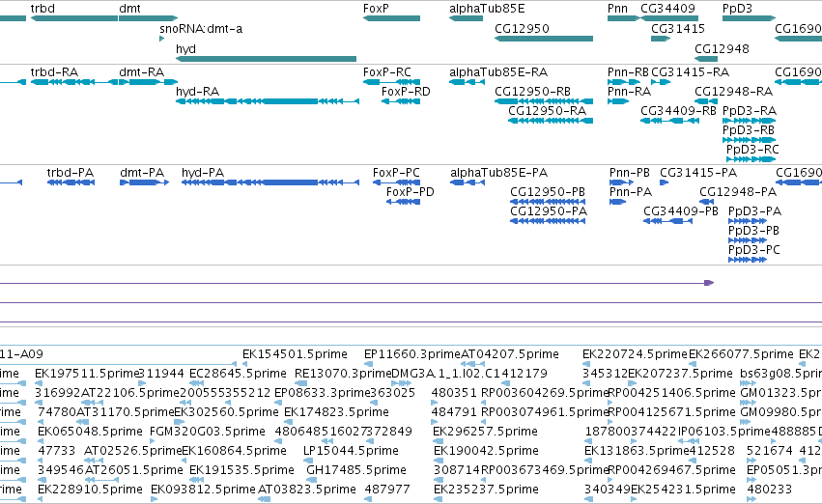Click the PpD3-PA protein label

754,211
